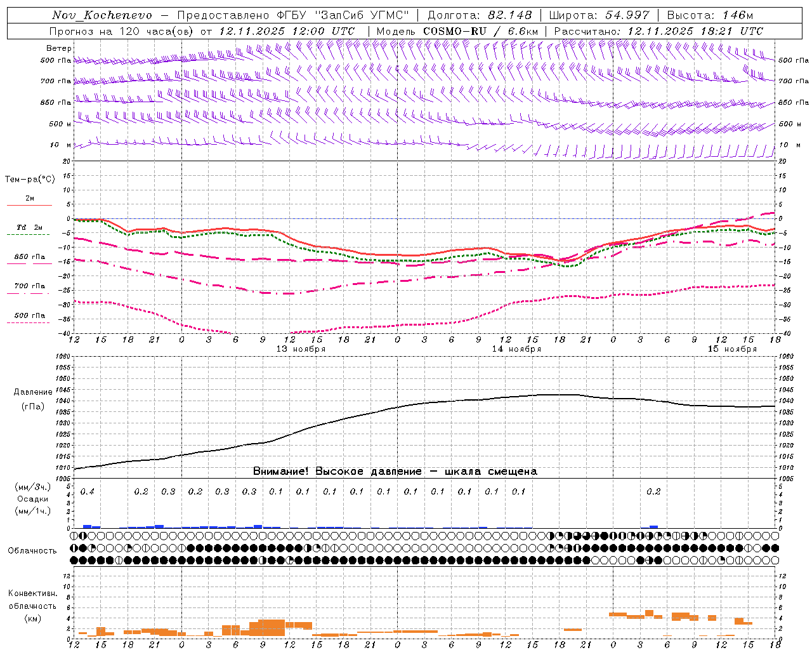
Task: Click the 'Давление' pressure panel label
Action: 32,392
